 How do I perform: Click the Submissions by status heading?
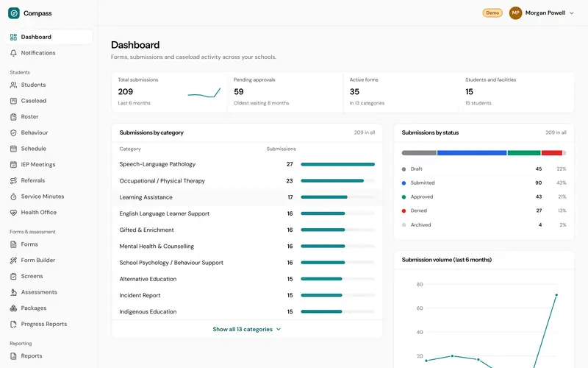tap(430, 132)
